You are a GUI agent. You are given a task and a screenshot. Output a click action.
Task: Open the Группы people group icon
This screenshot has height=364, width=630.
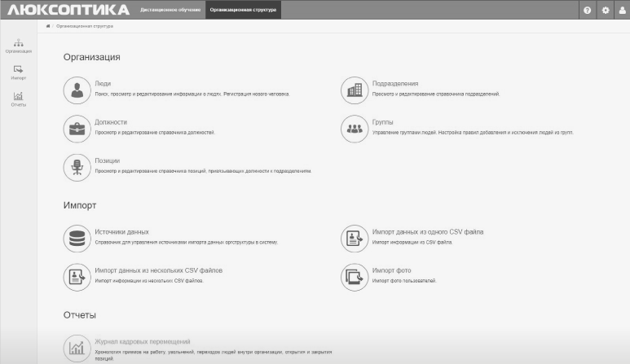point(355,129)
